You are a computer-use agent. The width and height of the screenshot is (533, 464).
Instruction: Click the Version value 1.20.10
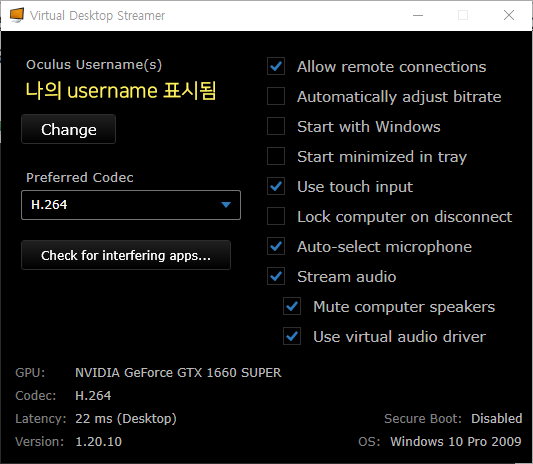tap(98, 442)
